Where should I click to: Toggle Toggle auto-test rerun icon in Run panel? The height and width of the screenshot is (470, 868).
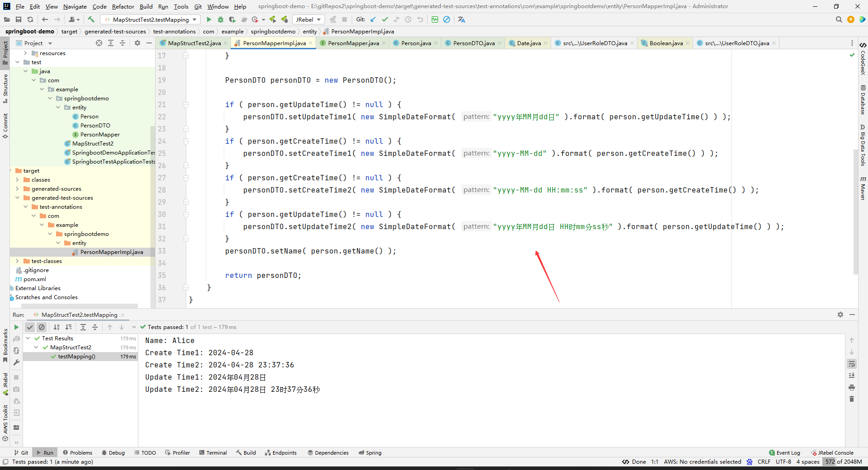[16, 351]
